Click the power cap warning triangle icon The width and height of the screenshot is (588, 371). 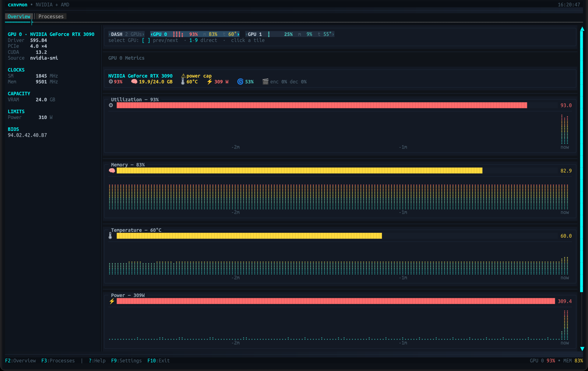[x=183, y=76]
